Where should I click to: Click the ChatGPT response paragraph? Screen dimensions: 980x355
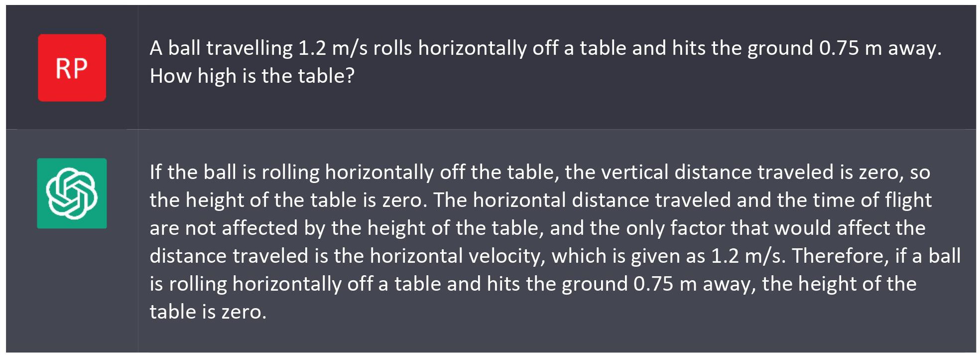click(555, 242)
